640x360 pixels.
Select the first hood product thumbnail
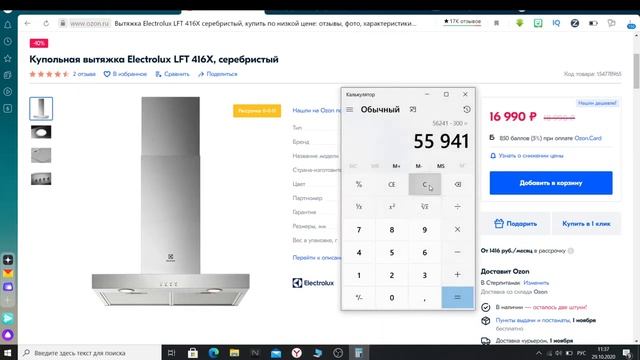tap(41, 109)
